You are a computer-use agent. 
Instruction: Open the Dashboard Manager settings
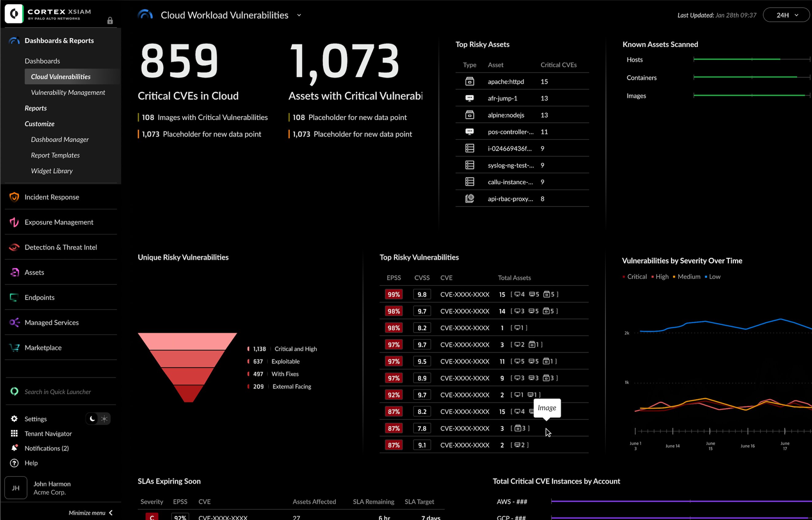click(60, 139)
